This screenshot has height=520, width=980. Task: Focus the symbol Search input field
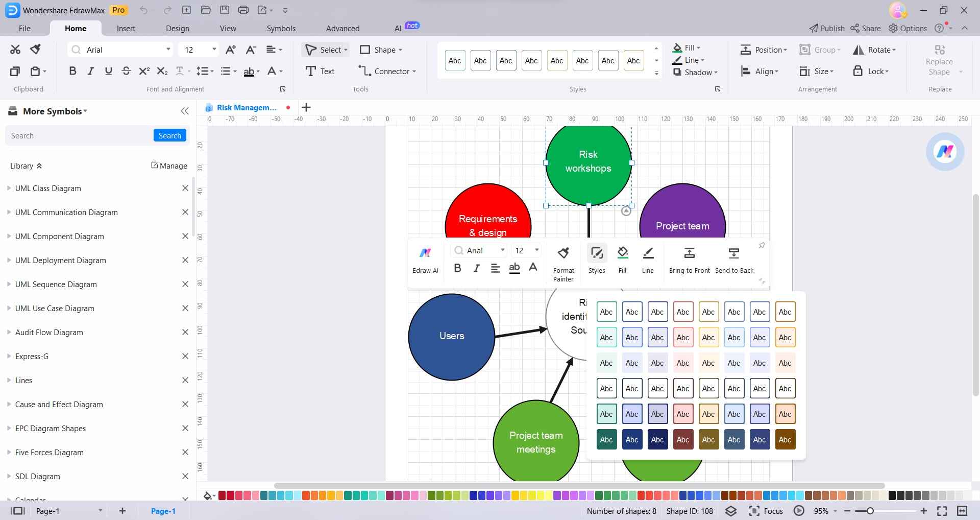click(x=80, y=135)
